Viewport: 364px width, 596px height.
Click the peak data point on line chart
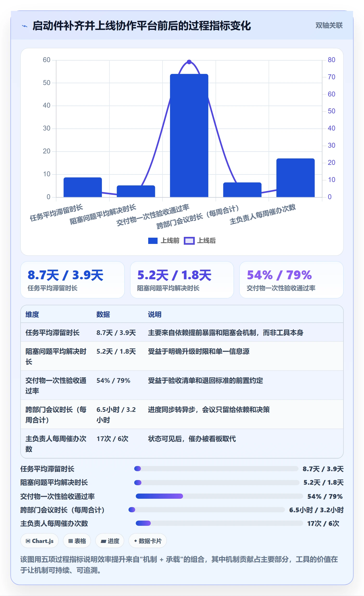(189, 62)
